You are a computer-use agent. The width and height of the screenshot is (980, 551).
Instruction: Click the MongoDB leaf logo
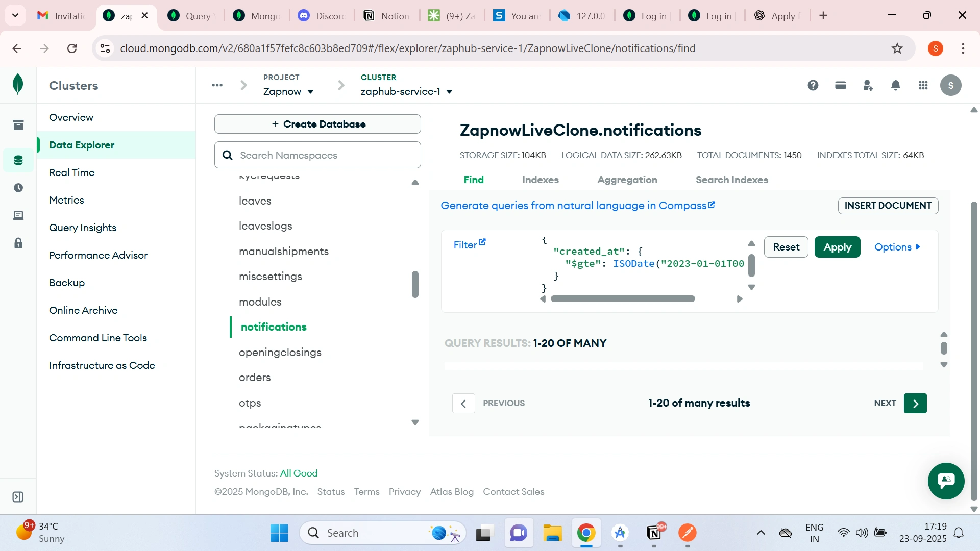coord(18,84)
